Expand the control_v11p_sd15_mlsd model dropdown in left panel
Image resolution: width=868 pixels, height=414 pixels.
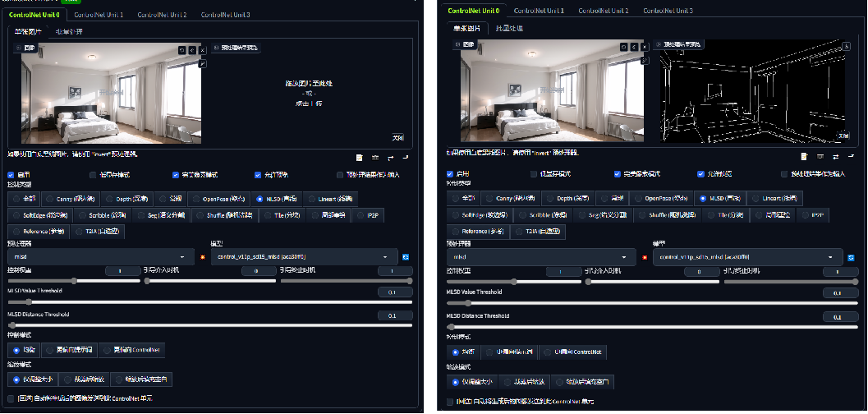tap(304, 257)
